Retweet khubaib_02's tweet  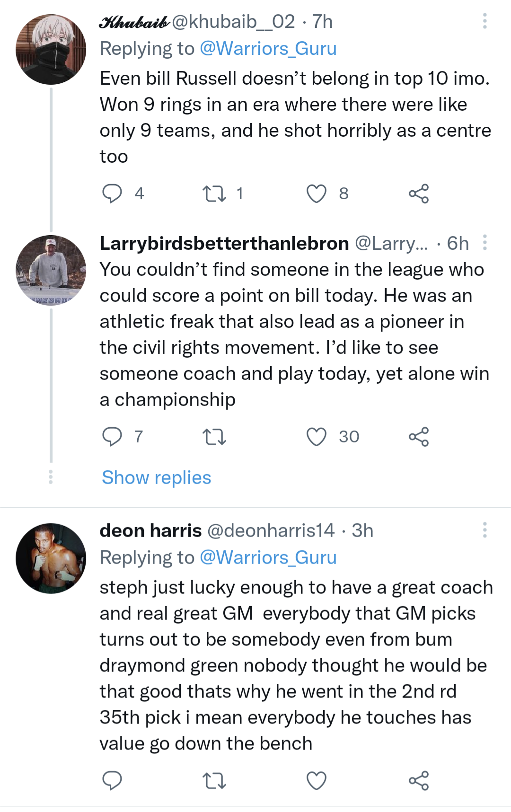click(x=214, y=194)
